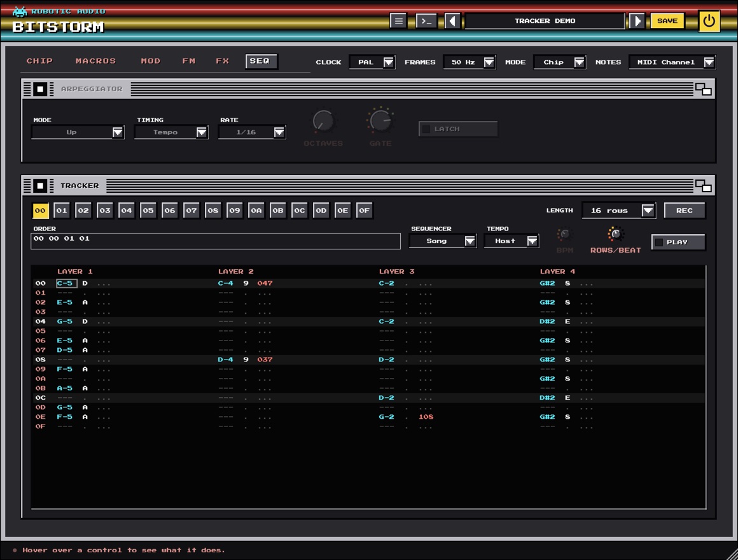Open the Mode Chip dropdown
The width and height of the screenshot is (738, 560).
560,62
